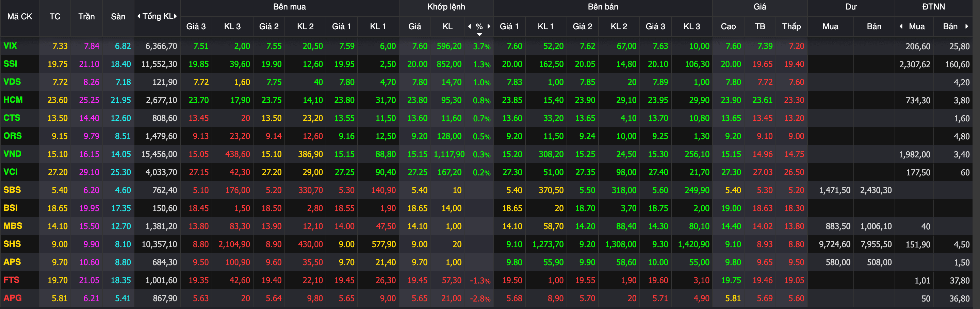Click right arrow beside Tổng KL header
Screen dimensions: 980x309
175,16
